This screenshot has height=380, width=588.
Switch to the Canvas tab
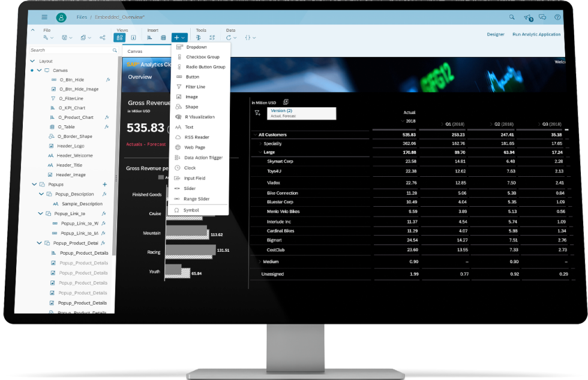coord(134,52)
